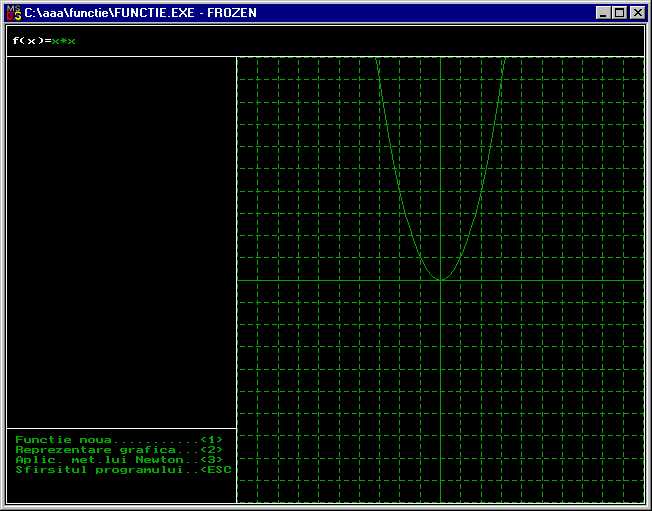Close the FUNCTIE.EXE window
Image resolution: width=652 pixels, height=511 pixels.
[x=637, y=13]
